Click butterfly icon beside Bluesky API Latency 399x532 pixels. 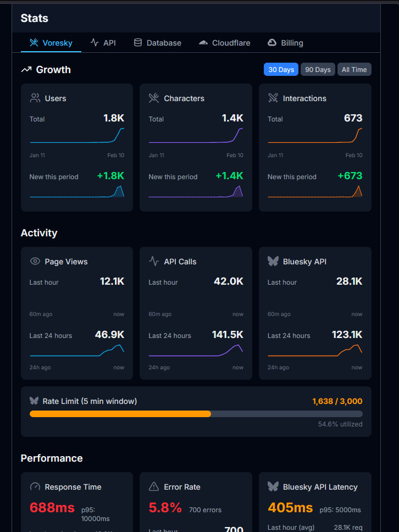[x=273, y=487]
